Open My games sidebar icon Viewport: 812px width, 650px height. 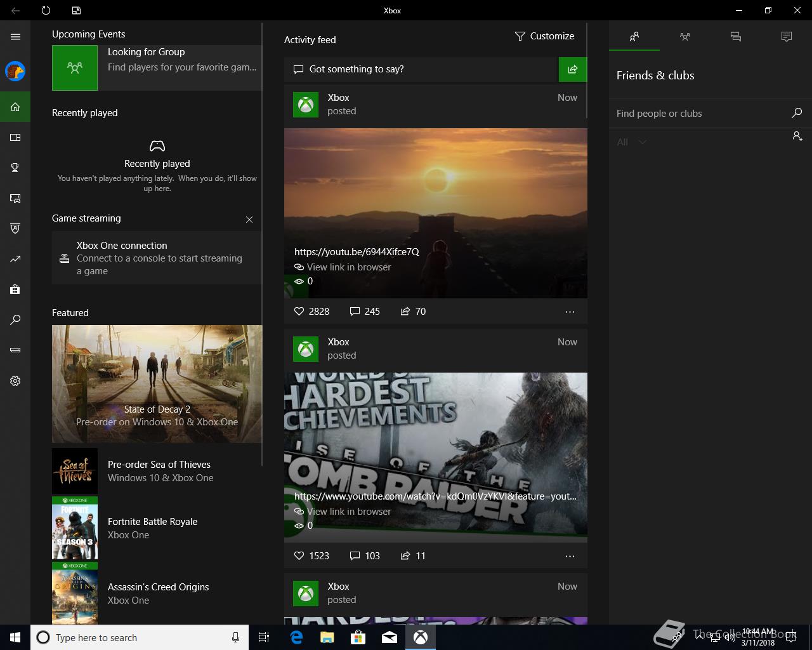(15, 137)
